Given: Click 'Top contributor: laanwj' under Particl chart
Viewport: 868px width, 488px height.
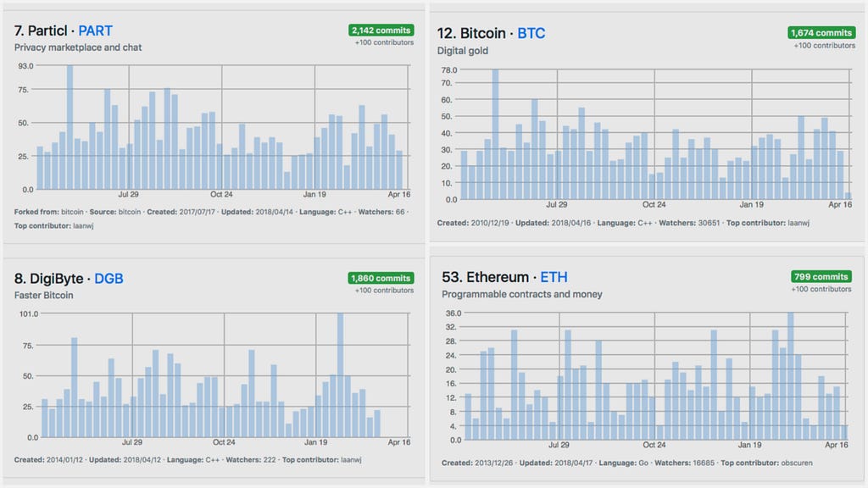Looking at the screenshot, I should 53,225.
